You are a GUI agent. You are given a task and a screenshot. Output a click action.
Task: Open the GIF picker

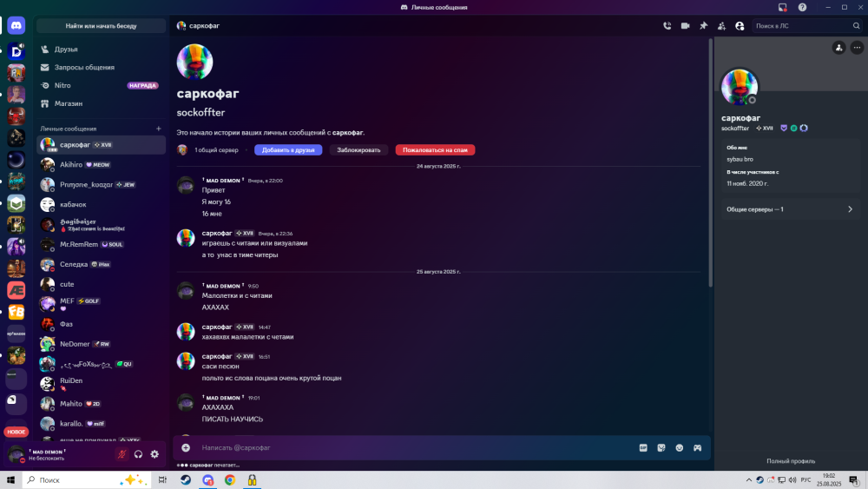pyautogui.click(x=643, y=447)
